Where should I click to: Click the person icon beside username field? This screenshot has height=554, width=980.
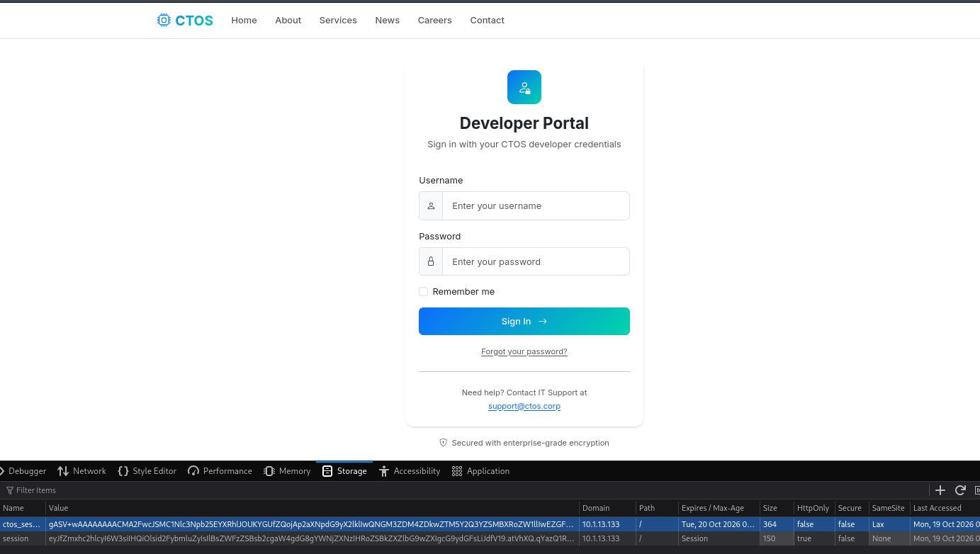click(x=431, y=205)
